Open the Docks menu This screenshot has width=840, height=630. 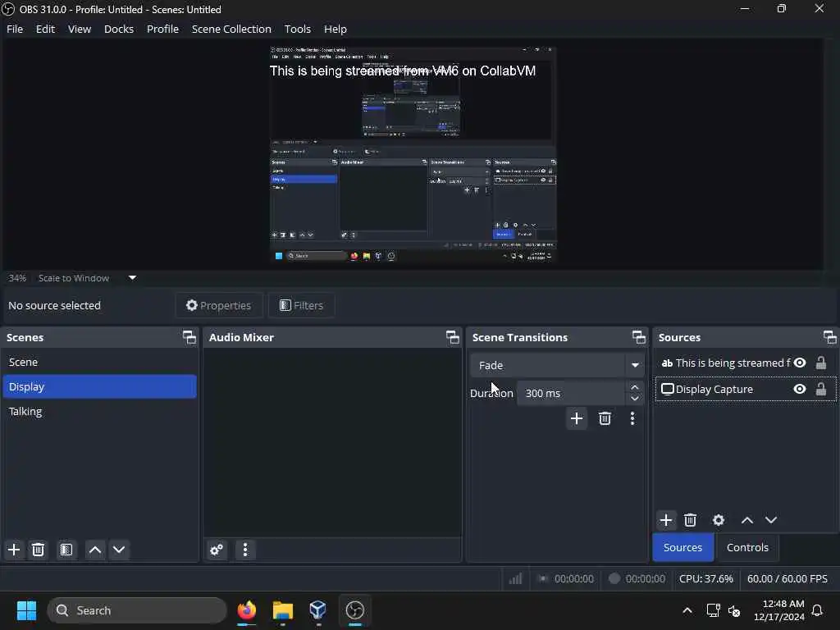point(119,29)
